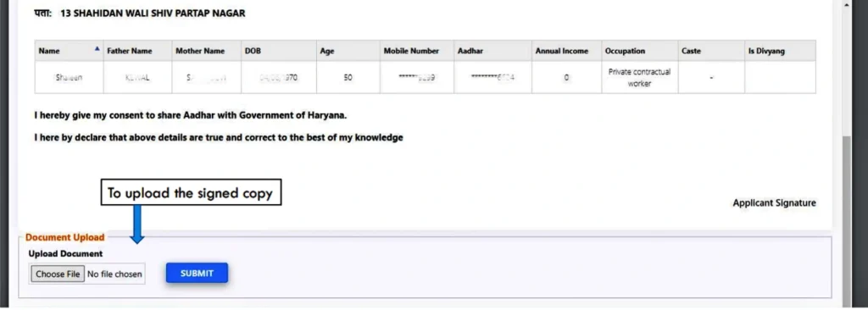The width and height of the screenshot is (868, 310).
Task: Click the sort arrow in Name header
Action: click(x=97, y=49)
